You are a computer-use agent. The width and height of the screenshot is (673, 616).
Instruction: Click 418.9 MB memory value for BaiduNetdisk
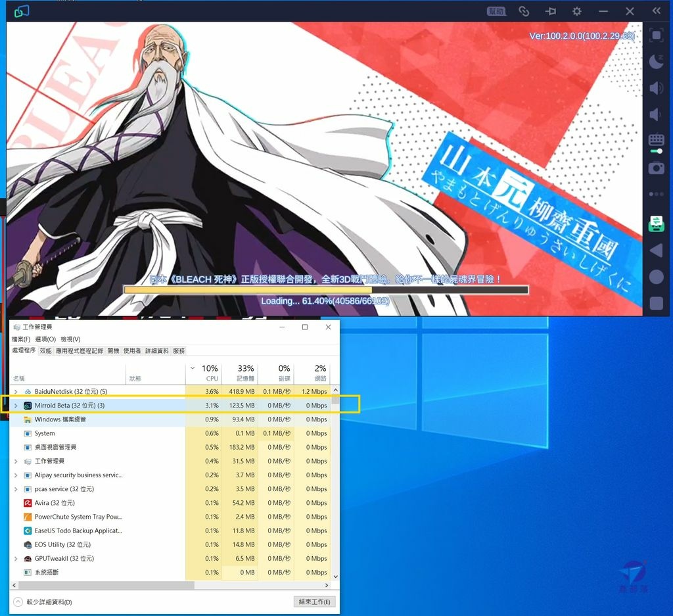[242, 392]
